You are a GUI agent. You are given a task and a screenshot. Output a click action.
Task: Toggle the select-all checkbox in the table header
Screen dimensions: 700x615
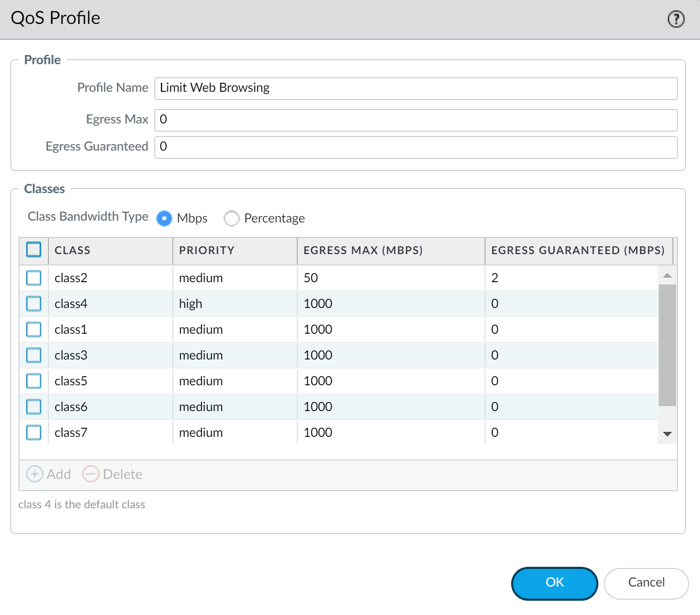pos(33,250)
